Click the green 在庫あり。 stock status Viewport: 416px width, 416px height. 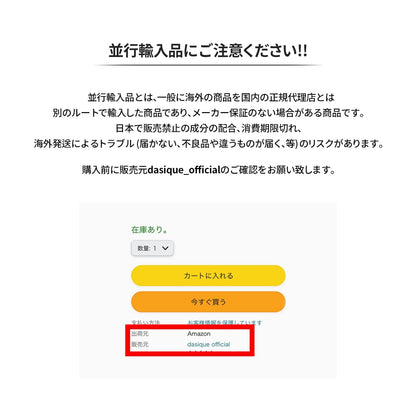[x=149, y=229]
